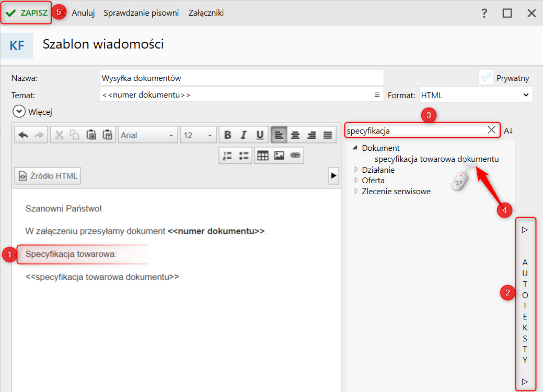Align text left
Viewport: 543px width, 392px height.
279,135
